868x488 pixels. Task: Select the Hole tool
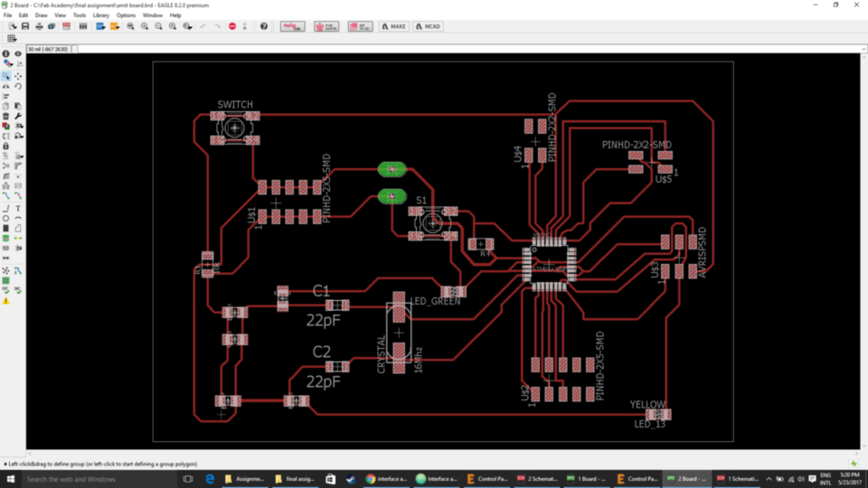click(x=6, y=249)
